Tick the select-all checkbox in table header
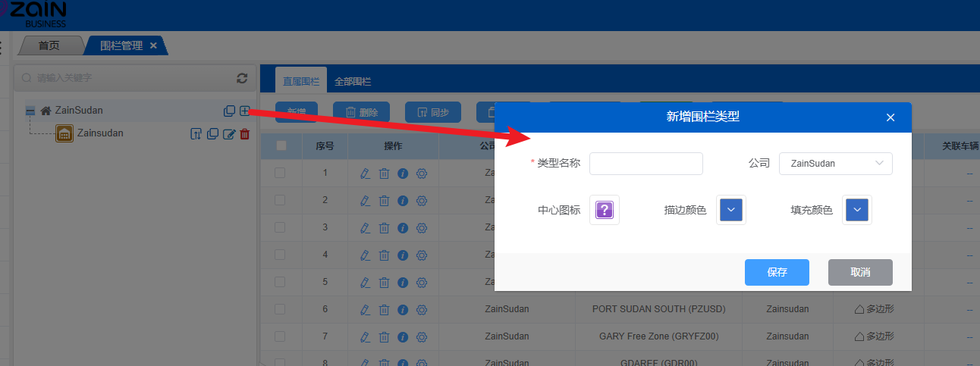 (281, 146)
